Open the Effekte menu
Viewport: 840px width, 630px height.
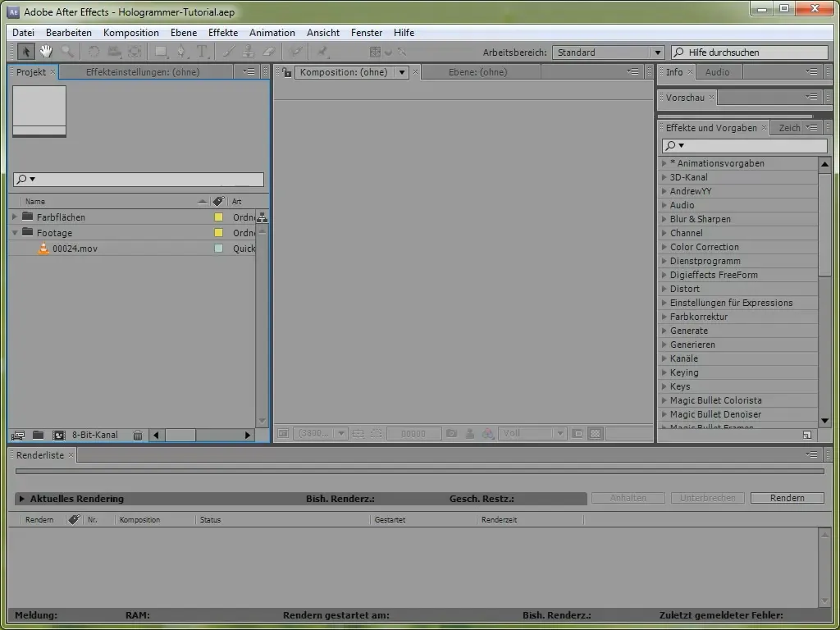click(x=223, y=33)
